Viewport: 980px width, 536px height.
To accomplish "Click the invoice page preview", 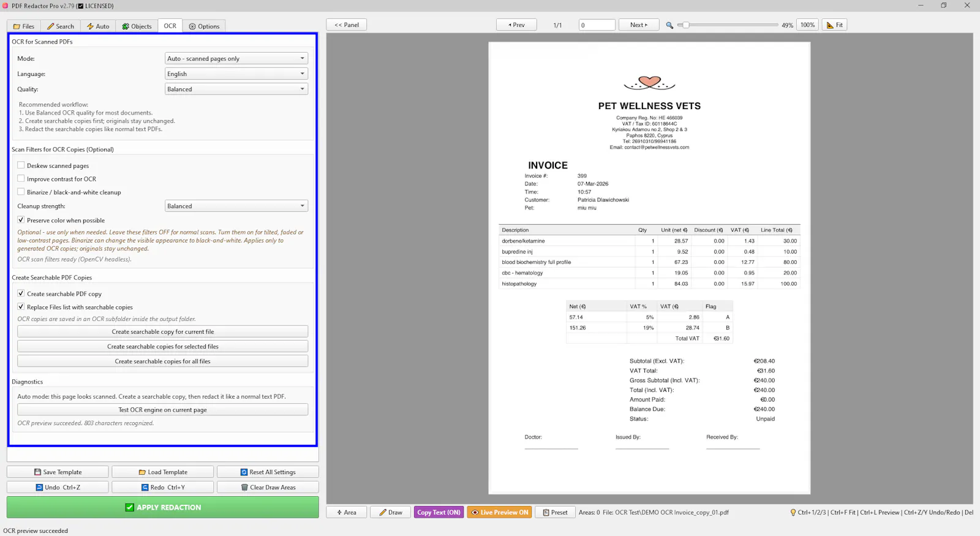I will (x=649, y=268).
